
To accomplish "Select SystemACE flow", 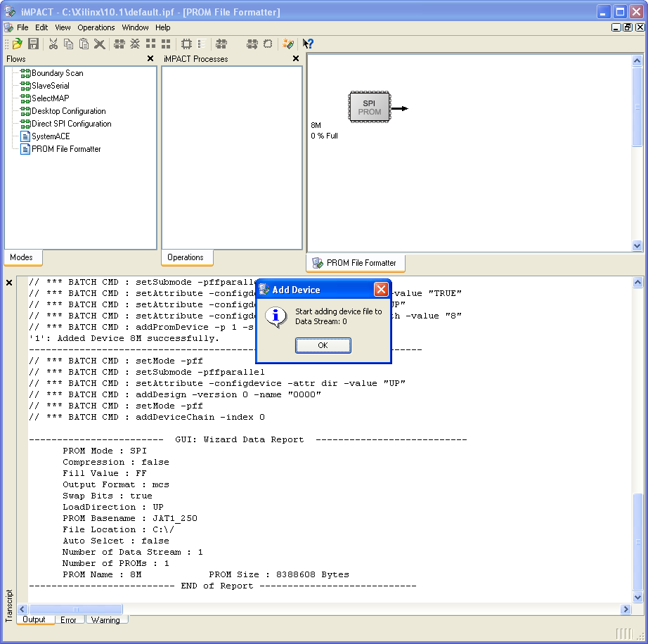I will coord(51,136).
